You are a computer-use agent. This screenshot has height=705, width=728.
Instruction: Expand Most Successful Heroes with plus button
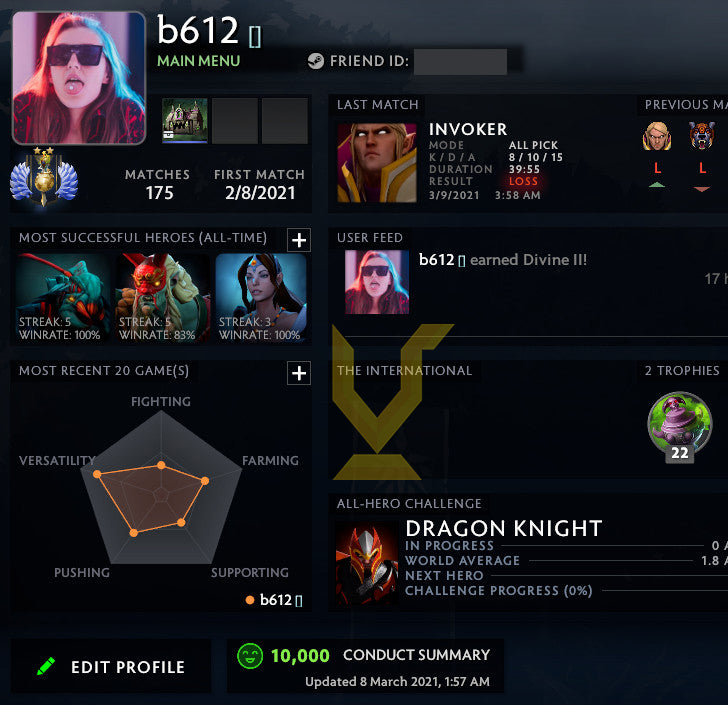(299, 240)
